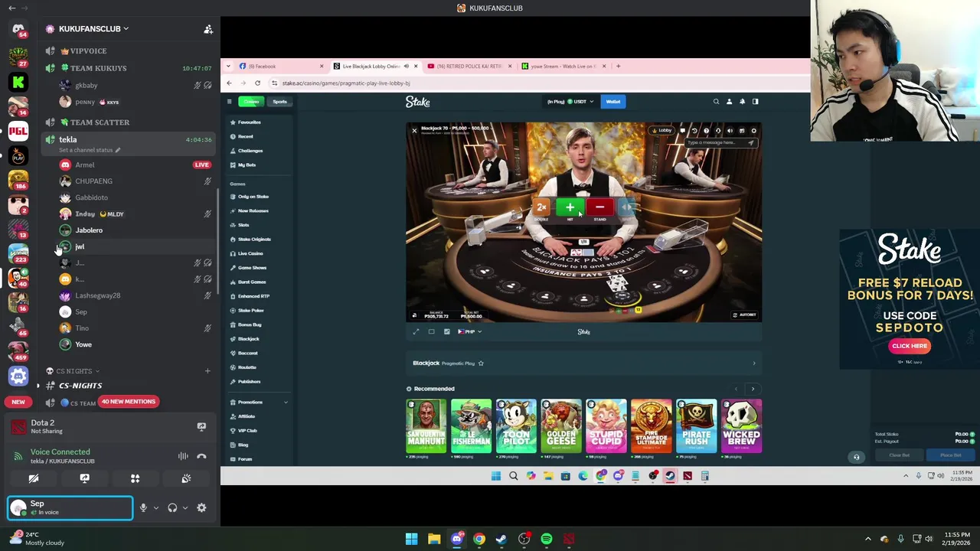This screenshot has height=551, width=980.
Task: Switch to Facebook browser tab
Action: (279, 67)
